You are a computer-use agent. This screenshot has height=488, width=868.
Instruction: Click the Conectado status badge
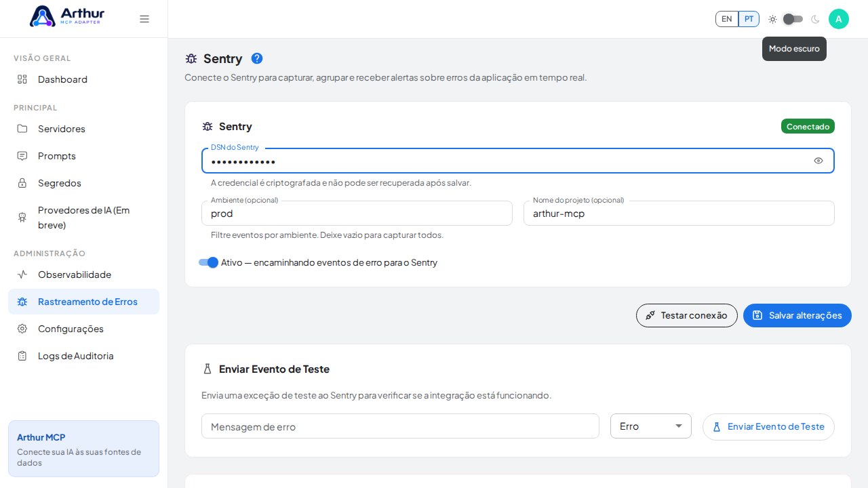[x=808, y=127]
